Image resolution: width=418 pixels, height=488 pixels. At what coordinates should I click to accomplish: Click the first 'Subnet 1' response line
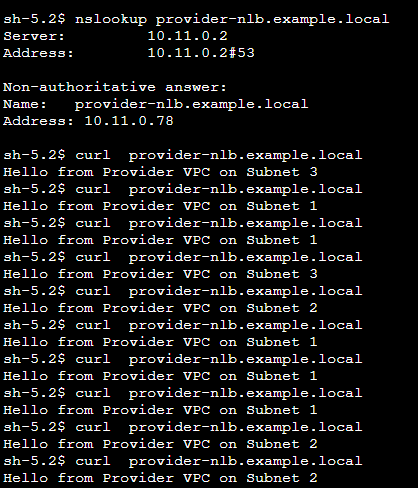(160, 206)
